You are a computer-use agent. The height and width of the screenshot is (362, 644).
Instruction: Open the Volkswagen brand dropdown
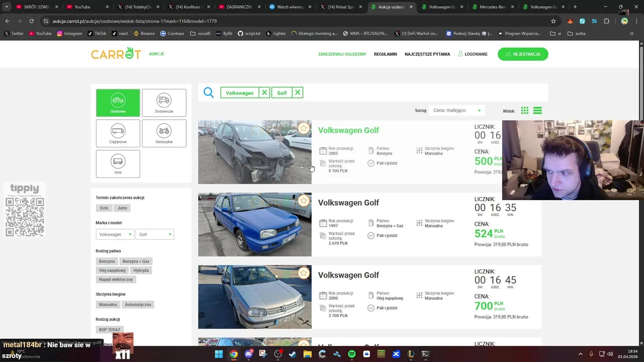115,234
